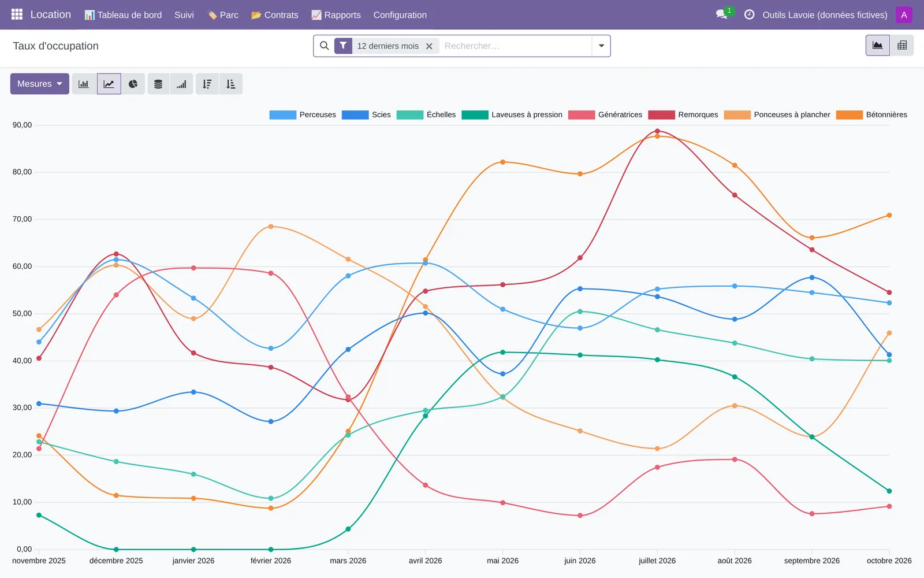924x578 pixels.
Task: Open the Configuration menu
Action: click(400, 14)
